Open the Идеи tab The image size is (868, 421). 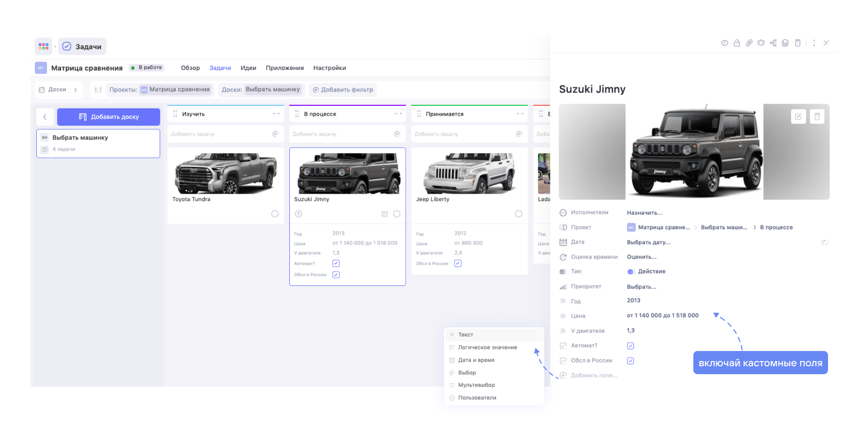point(248,68)
